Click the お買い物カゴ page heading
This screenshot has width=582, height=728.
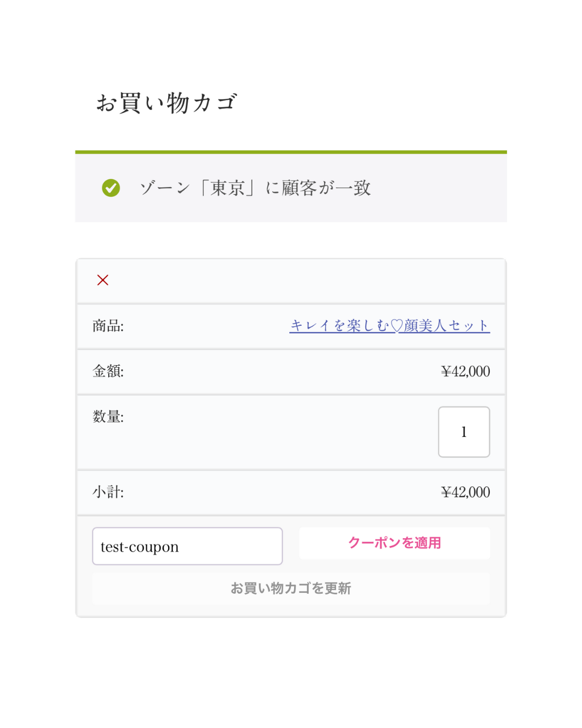coord(166,102)
